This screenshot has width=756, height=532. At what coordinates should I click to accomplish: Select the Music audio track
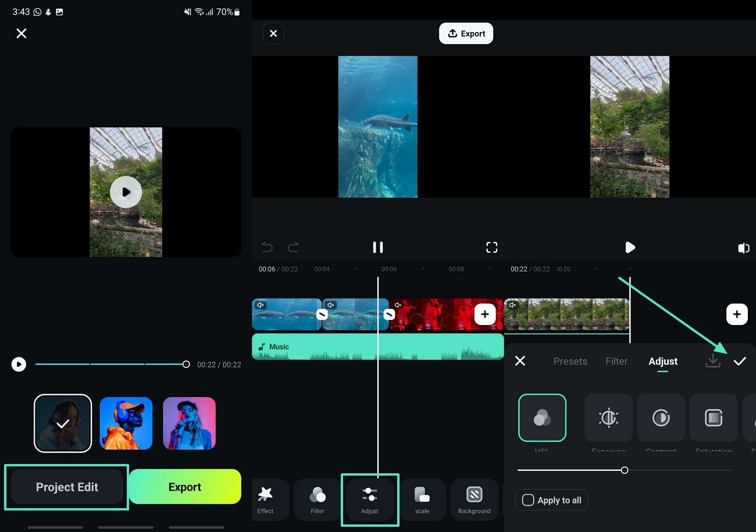click(377, 347)
